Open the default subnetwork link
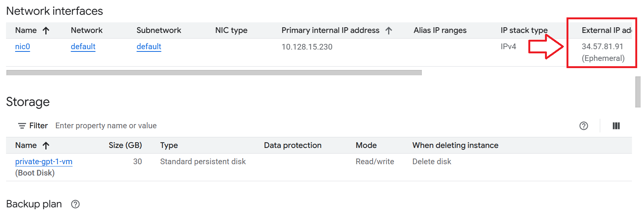Image resolution: width=644 pixels, height=213 pixels. point(149,47)
